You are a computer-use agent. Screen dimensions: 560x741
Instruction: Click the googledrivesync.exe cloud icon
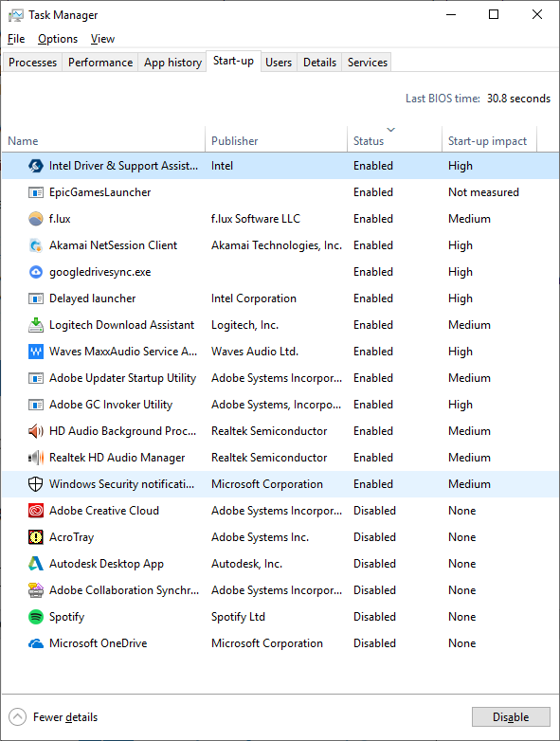point(36,272)
